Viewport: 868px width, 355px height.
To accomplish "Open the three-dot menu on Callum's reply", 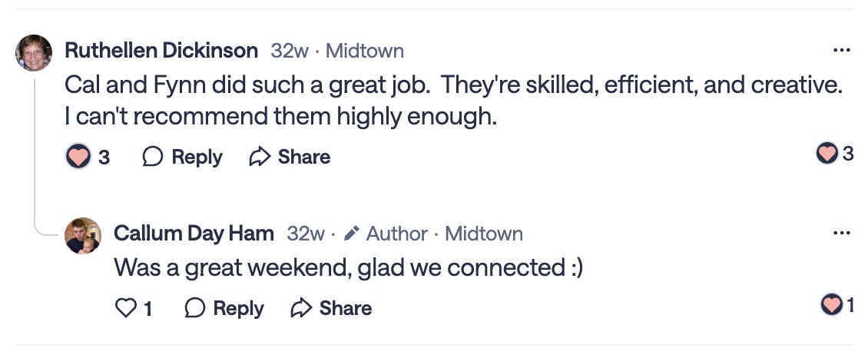I will (x=841, y=233).
